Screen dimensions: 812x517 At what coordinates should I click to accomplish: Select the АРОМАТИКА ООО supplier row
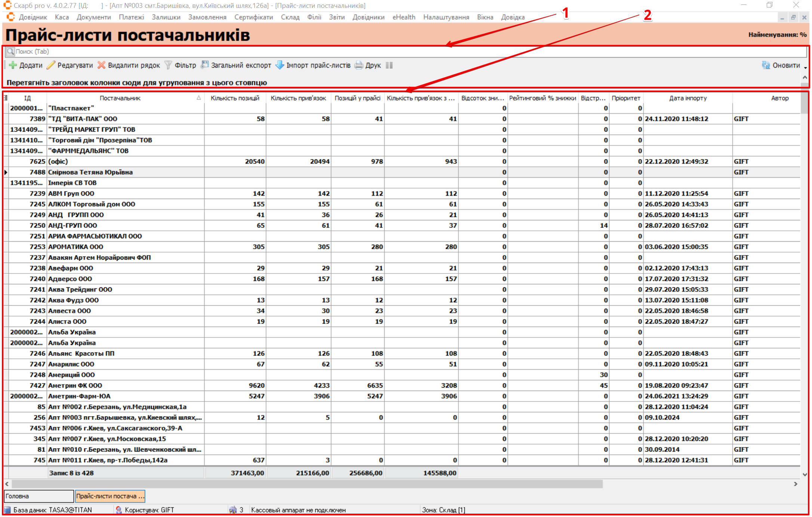76,247
